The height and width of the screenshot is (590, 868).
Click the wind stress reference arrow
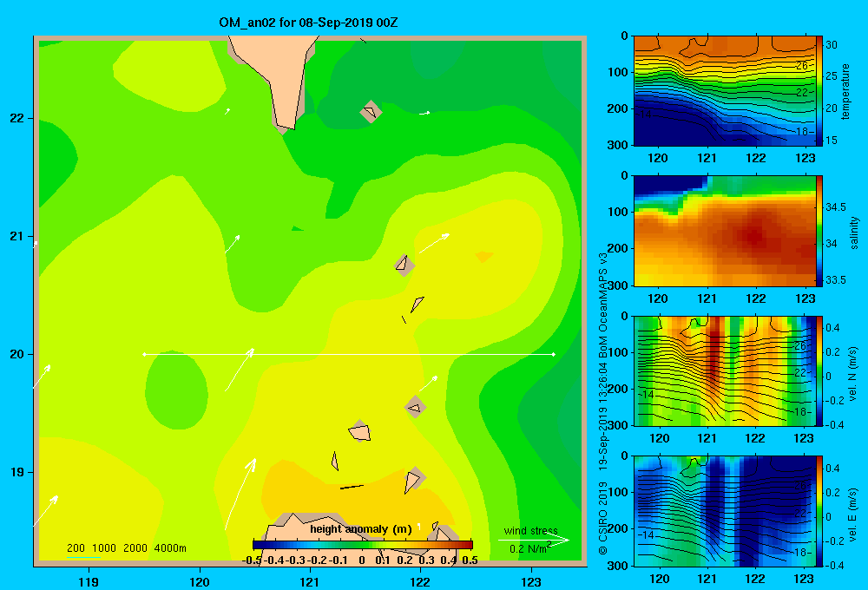coord(533,540)
